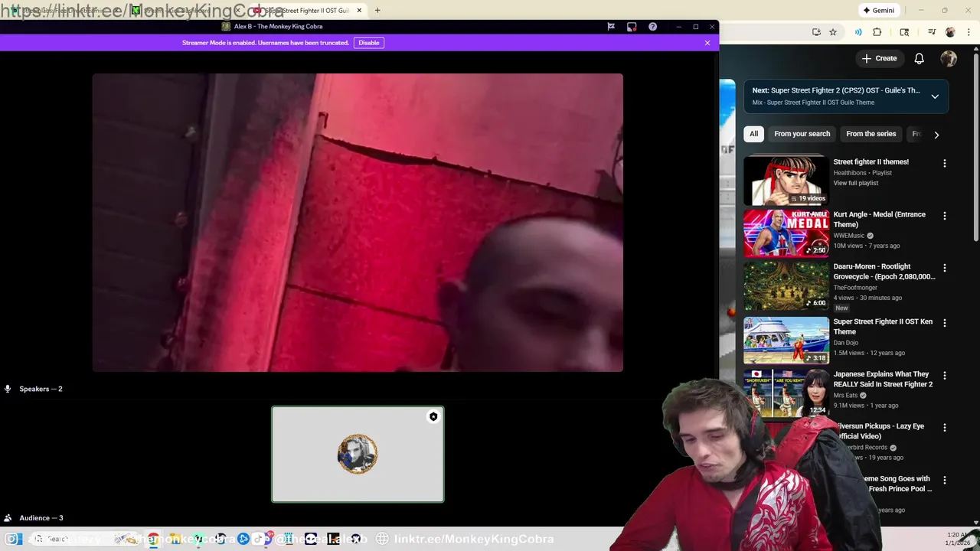Select the From your search chip
The image size is (980, 551).
[802, 134]
